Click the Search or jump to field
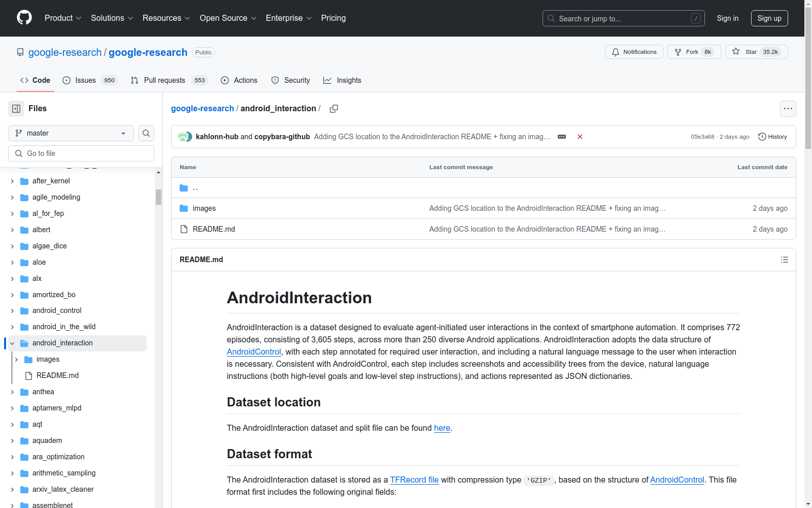The width and height of the screenshot is (812, 508). [x=624, y=18]
